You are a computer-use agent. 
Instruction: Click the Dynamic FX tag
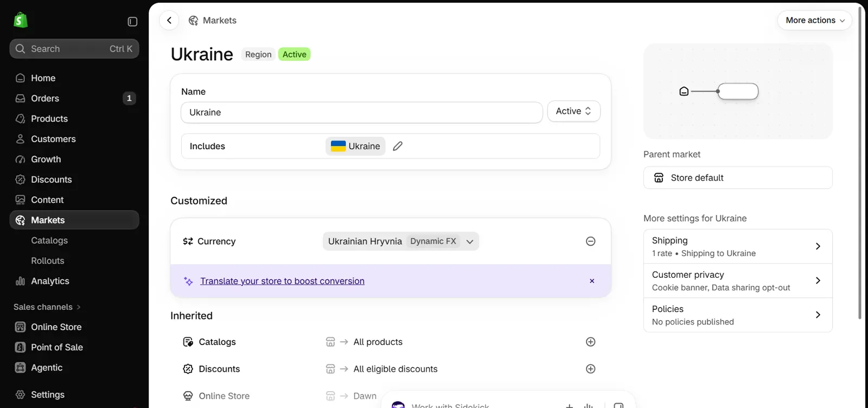click(x=433, y=241)
